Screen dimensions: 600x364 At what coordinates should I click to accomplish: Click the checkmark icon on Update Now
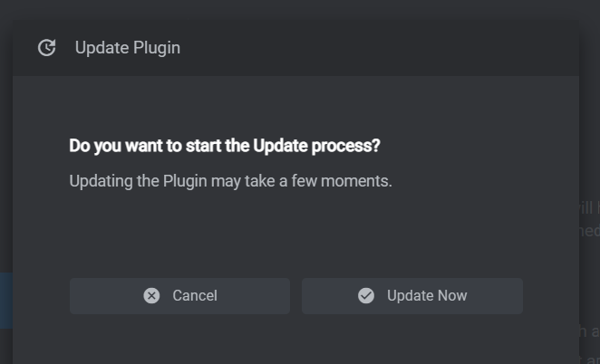[366, 295]
